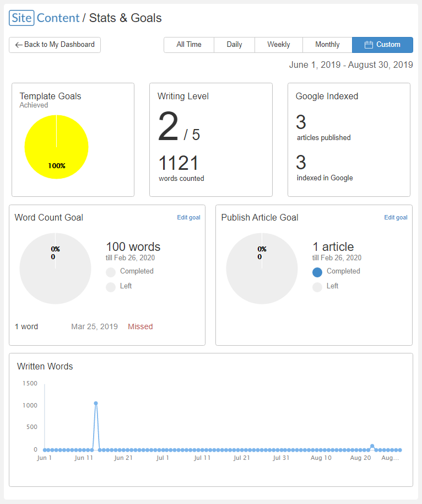This screenshot has width=422, height=504.
Task: Click the Missed status text
Action: 140,326
